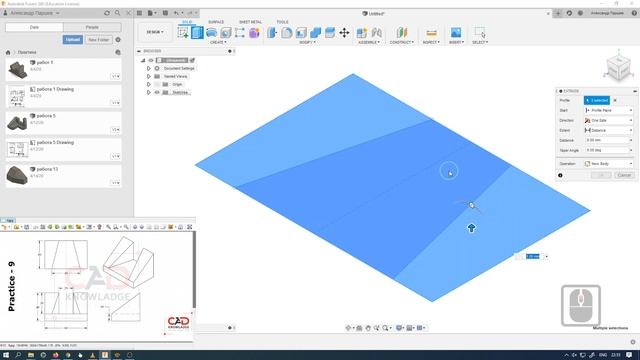
Task: Click the New Folder button
Action: coord(98,40)
